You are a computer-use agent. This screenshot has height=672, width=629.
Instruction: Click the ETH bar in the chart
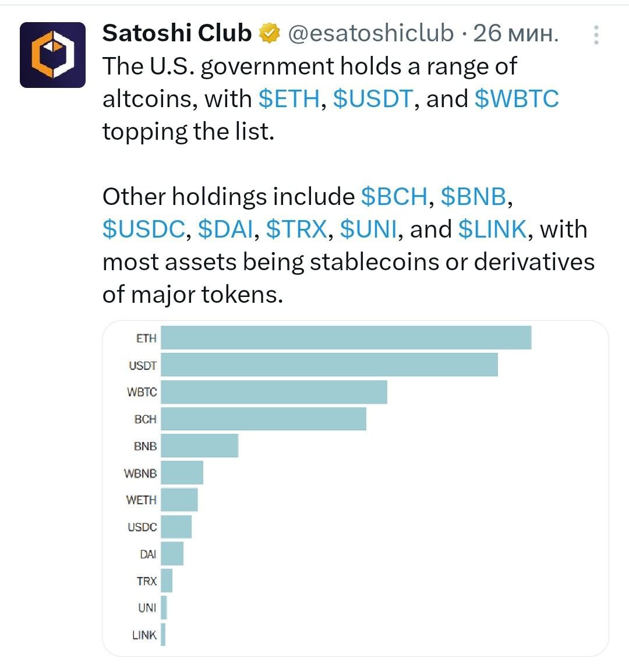coord(346,338)
